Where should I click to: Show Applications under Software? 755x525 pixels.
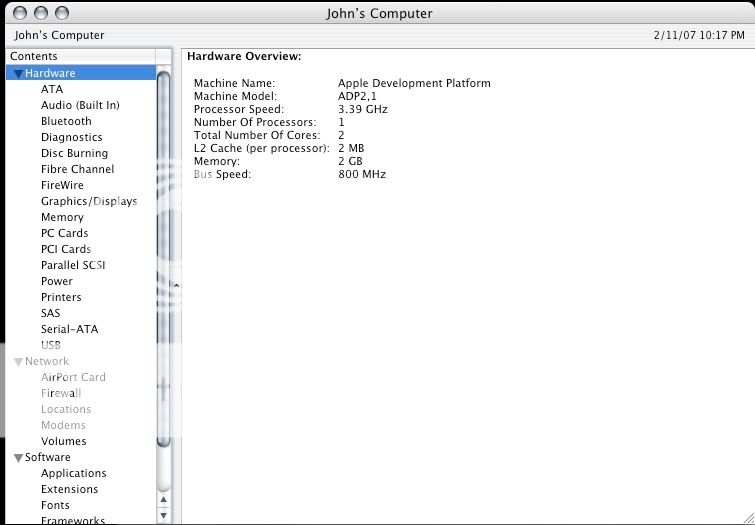(x=73, y=473)
